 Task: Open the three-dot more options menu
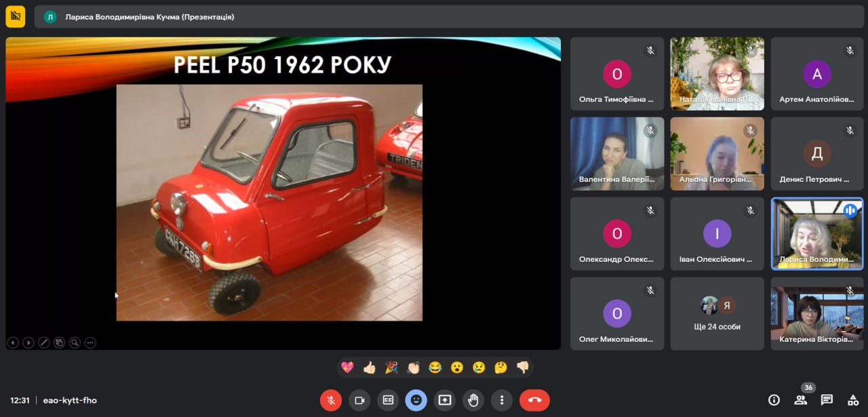(x=502, y=400)
